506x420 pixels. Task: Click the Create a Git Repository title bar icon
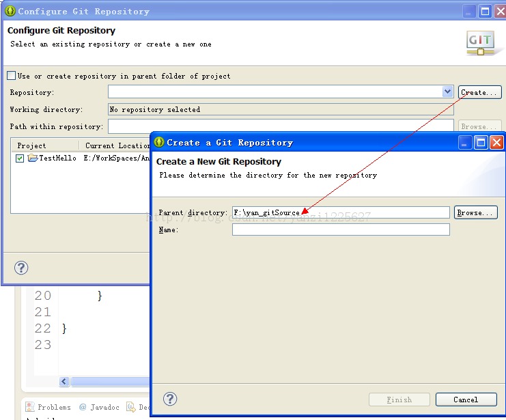click(159, 142)
